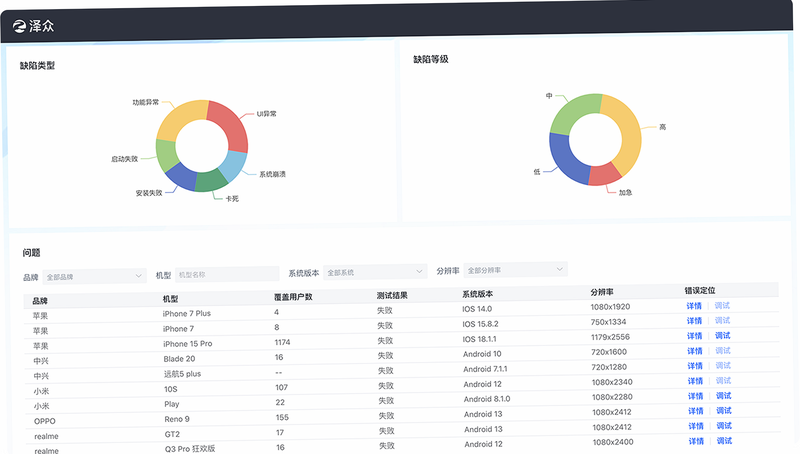Click the Android 7.1.1 version cell
The width and height of the screenshot is (800, 454).
coord(485,369)
